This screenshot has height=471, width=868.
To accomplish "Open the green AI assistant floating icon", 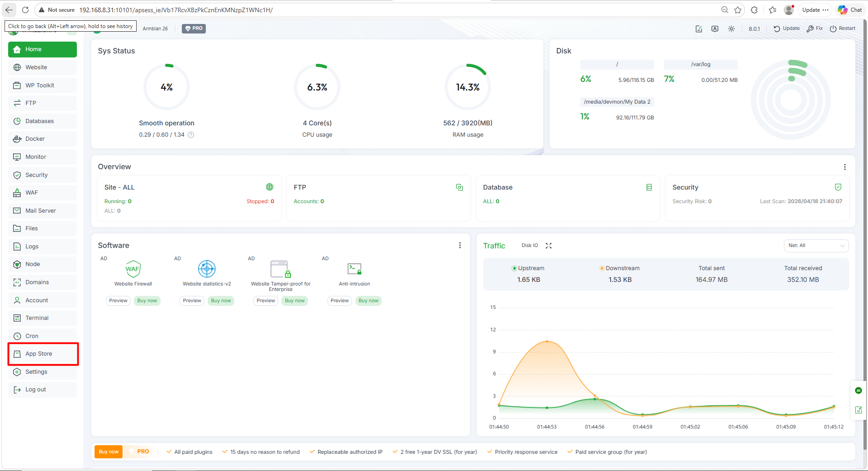I will pyautogui.click(x=858, y=390).
